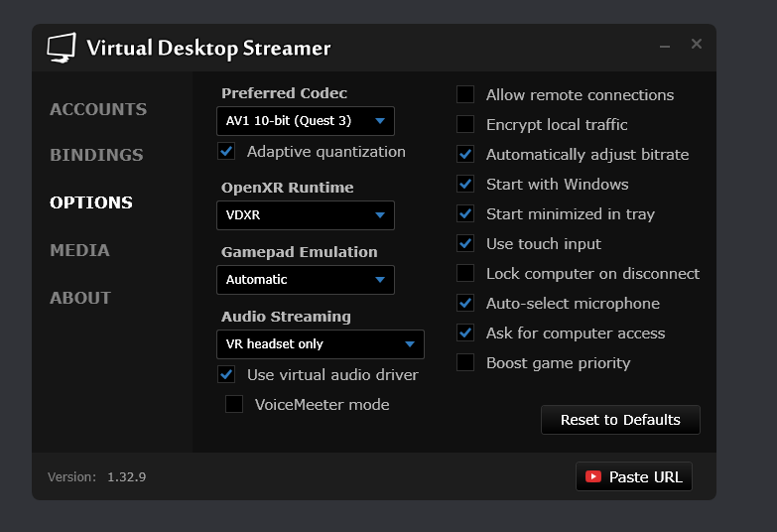Click the Audio Streaming heading
This screenshot has width=777, height=532.
[x=286, y=317]
